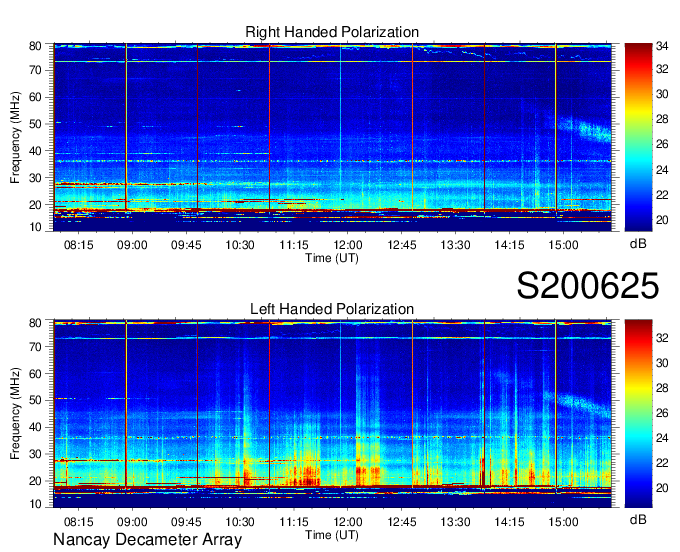This screenshot has width=680, height=552.
Task: Click the 70 frequency tick in Right Handed plot
Action: (36, 70)
